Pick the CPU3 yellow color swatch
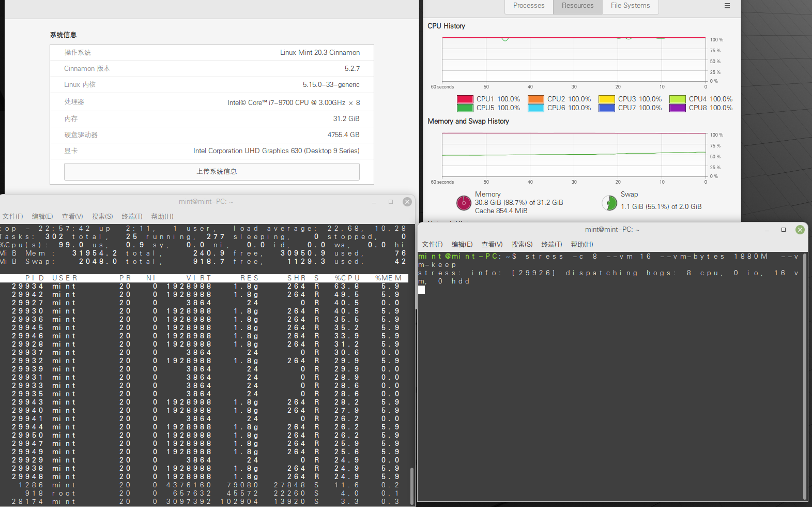Screen dimensions: 812x507 (x=606, y=99)
